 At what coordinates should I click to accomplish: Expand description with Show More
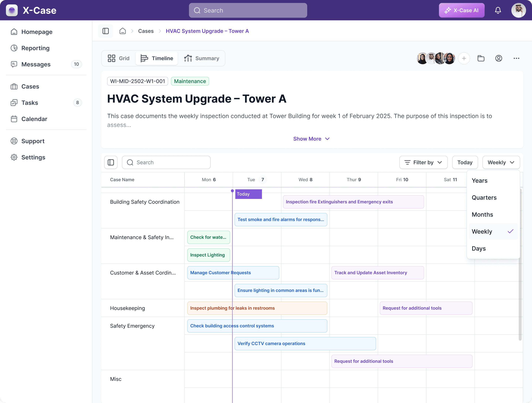pyautogui.click(x=311, y=139)
